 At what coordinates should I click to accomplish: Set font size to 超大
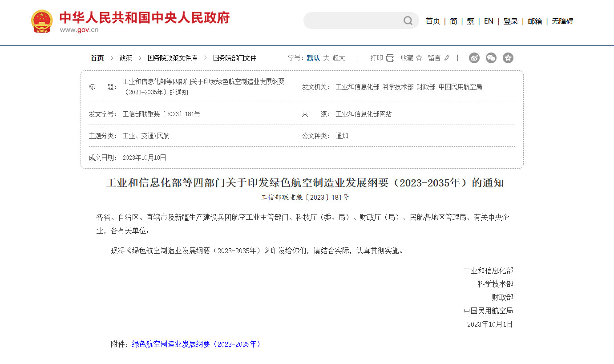coord(339,58)
